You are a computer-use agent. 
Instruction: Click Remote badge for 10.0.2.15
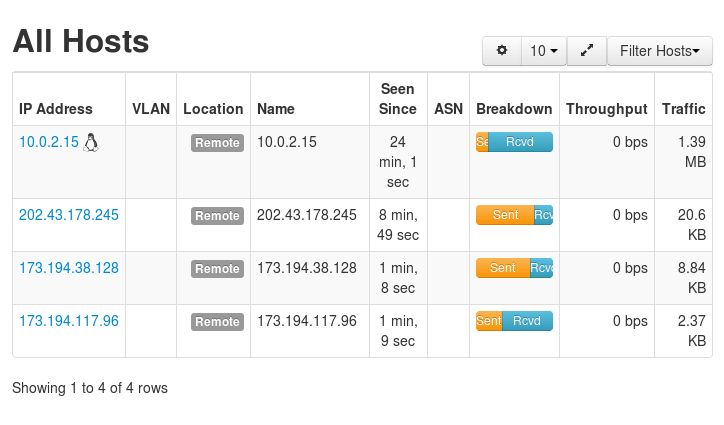[x=217, y=143]
